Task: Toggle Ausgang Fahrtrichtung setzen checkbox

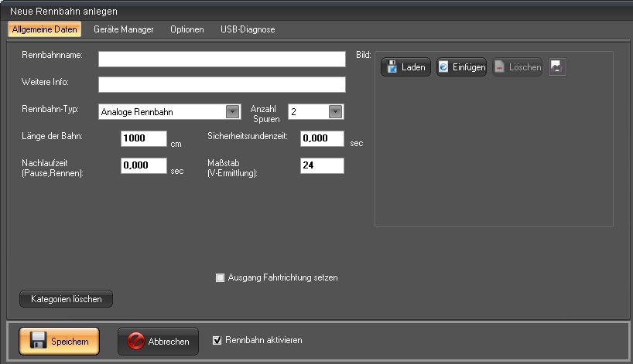Action: pyautogui.click(x=221, y=277)
